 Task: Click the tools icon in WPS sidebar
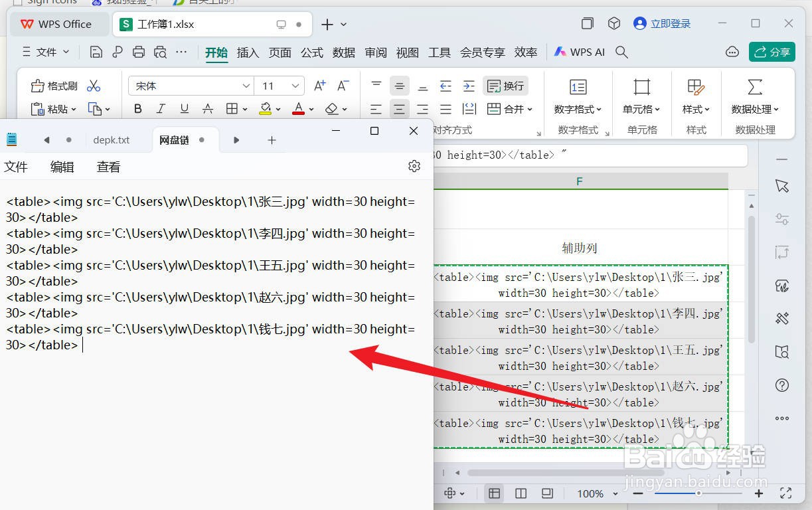782,319
